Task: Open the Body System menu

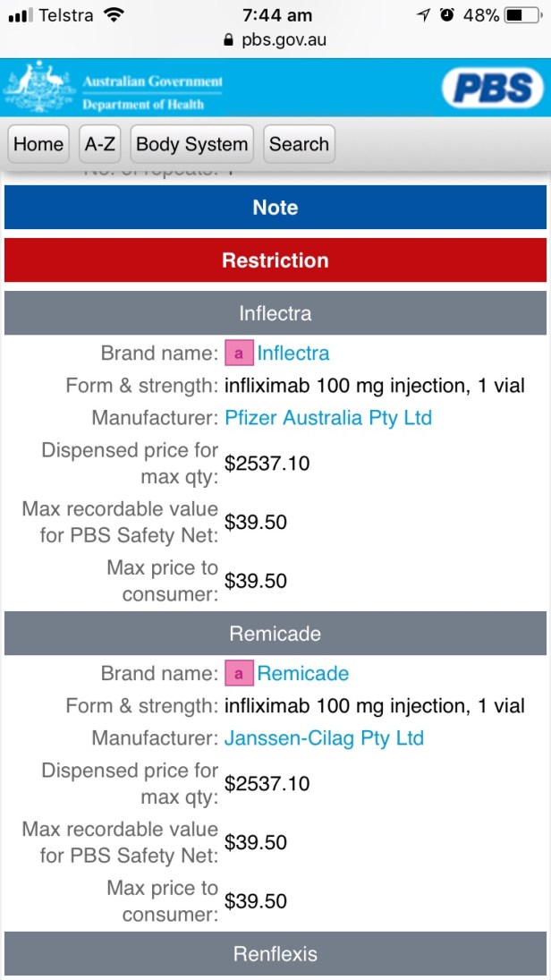Action: click(x=191, y=144)
